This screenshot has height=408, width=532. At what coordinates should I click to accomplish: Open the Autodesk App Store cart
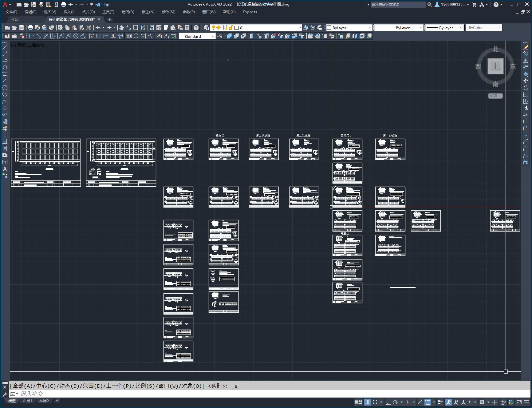475,5
